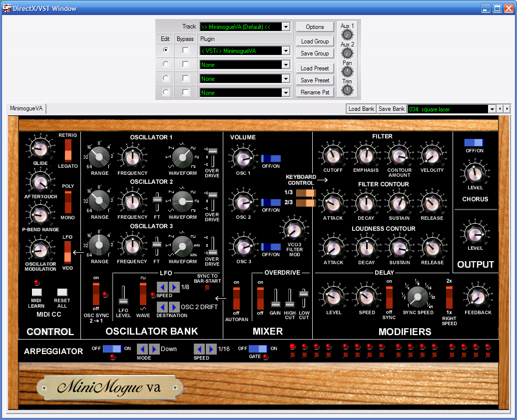The height and width of the screenshot is (420, 517).
Task: Adjust the Chorus Level knob
Action: tap(475, 173)
